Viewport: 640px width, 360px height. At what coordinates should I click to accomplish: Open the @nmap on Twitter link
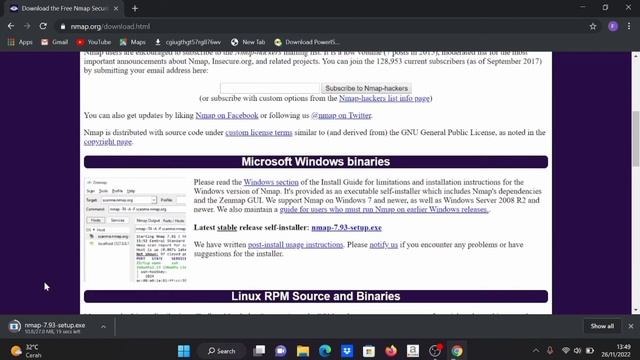point(341,116)
